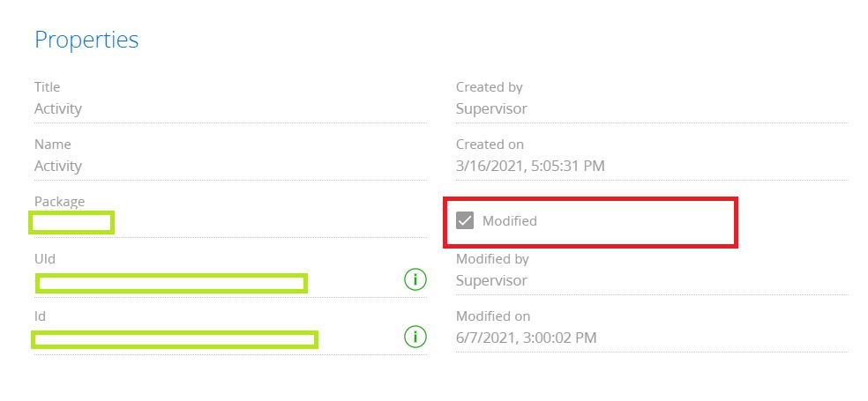868x401 pixels.
Task: Click the Created by Supervisor value
Action: point(491,108)
